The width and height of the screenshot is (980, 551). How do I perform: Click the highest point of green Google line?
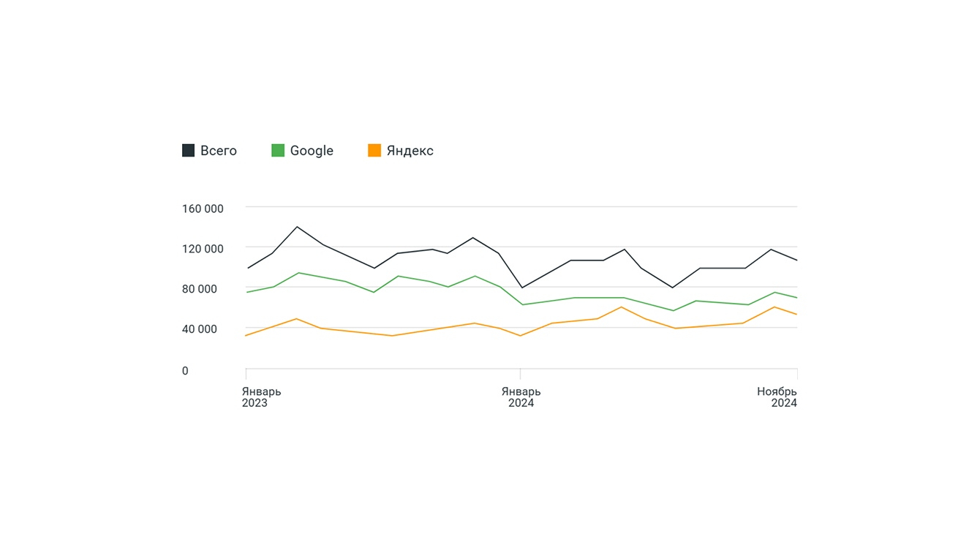[x=298, y=273]
